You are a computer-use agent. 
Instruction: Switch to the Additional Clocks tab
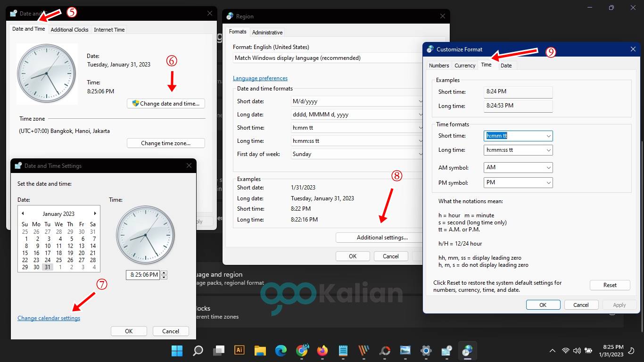69,30
